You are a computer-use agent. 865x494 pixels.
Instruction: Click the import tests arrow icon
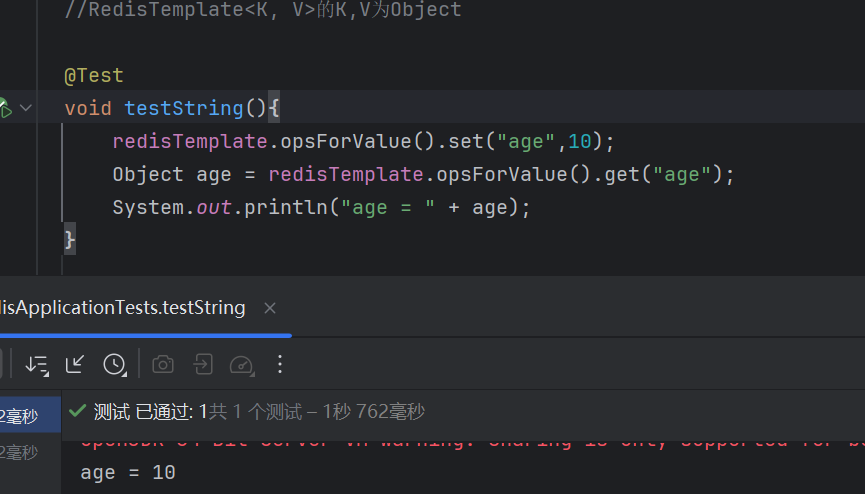[74, 364]
